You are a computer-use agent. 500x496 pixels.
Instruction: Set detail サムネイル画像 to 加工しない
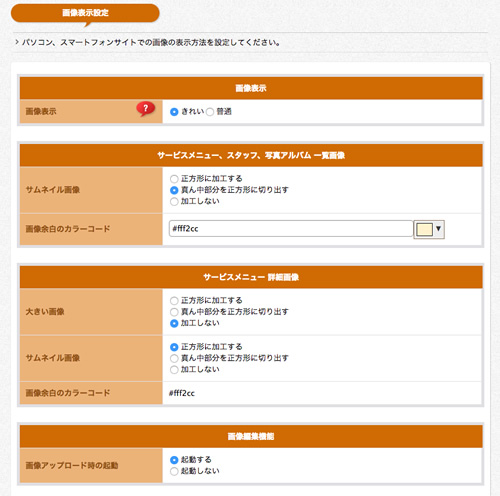point(174,370)
